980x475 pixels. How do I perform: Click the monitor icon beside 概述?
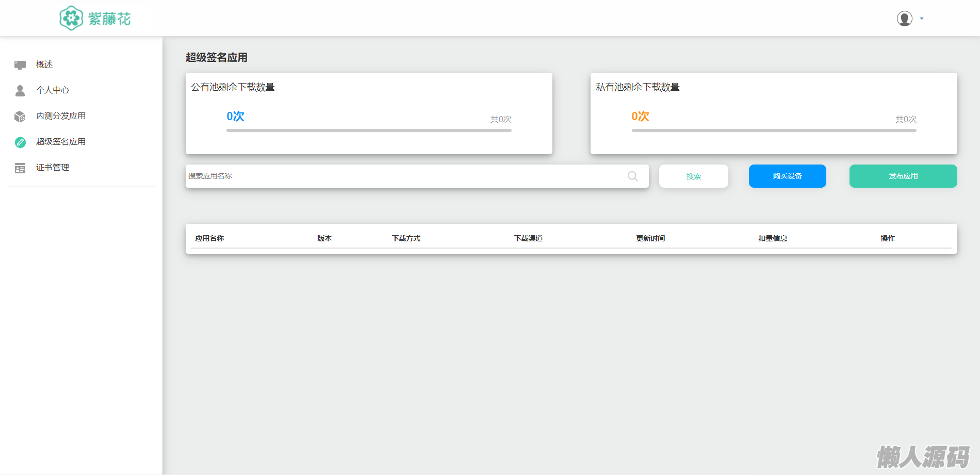20,64
